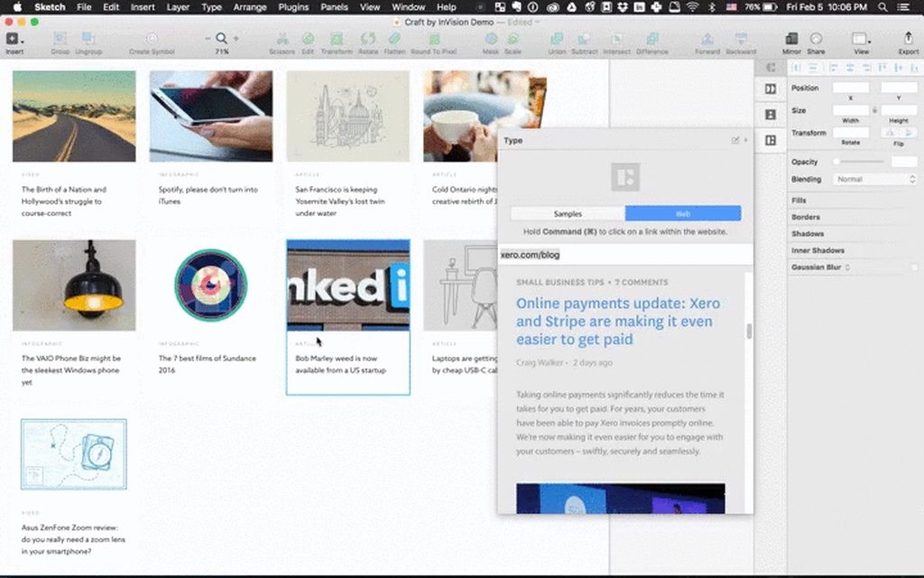
Task: Expand the Fills section
Action: point(799,200)
